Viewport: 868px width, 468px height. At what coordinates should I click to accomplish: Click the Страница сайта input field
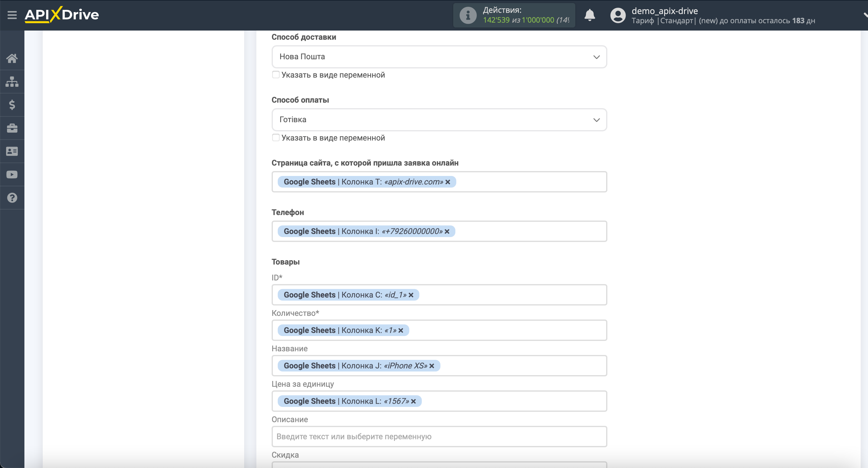click(x=439, y=182)
